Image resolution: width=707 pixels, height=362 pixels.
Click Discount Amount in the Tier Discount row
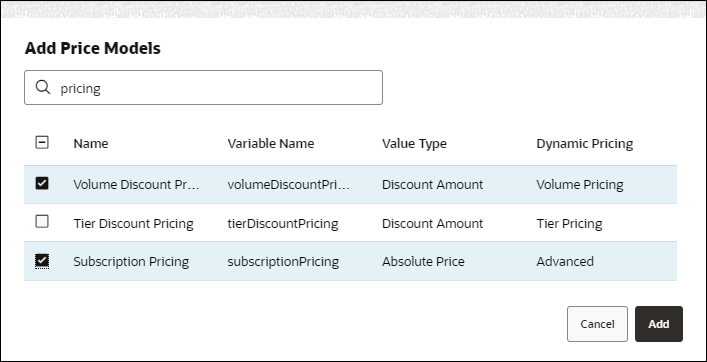(x=432, y=224)
